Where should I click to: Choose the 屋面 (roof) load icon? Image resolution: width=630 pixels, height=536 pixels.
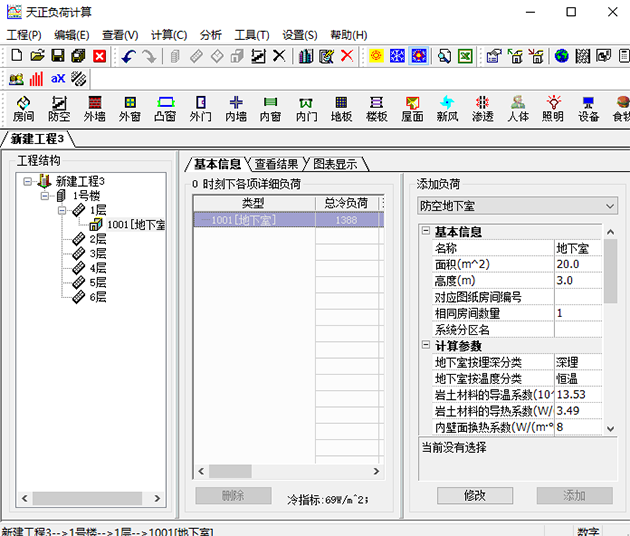pyautogui.click(x=412, y=108)
